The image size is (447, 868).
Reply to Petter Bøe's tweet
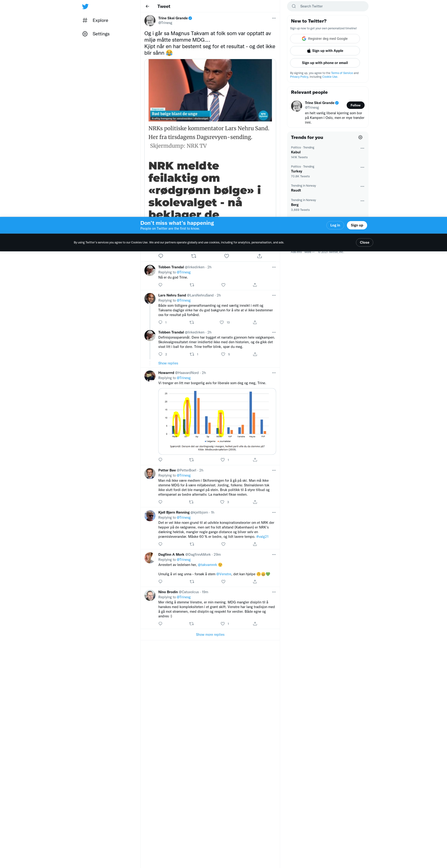click(160, 502)
